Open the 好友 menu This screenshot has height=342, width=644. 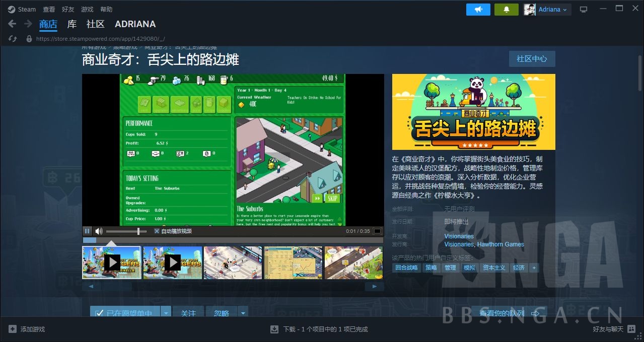click(68, 9)
